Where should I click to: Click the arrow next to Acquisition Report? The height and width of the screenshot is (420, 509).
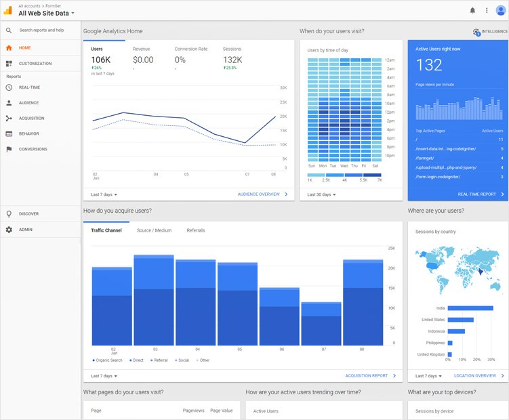(394, 375)
